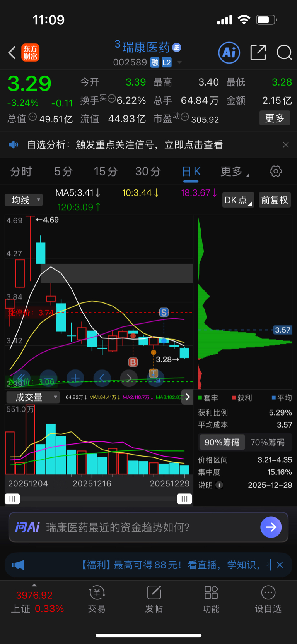Open the 东方财富 logo icon
Screen dimensions: 297x644
coord(30,53)
